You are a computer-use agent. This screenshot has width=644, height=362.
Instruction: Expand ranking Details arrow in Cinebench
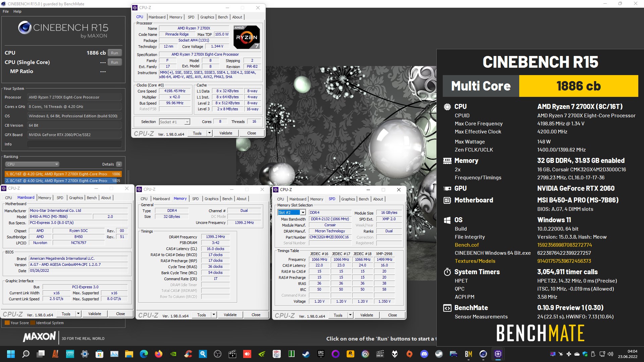tap(119, 164)
